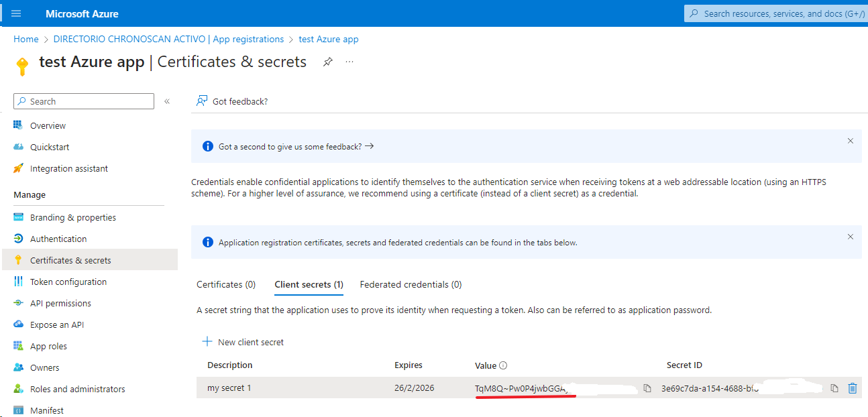Open the Federated credentials (0) tab

coord(411,284)
